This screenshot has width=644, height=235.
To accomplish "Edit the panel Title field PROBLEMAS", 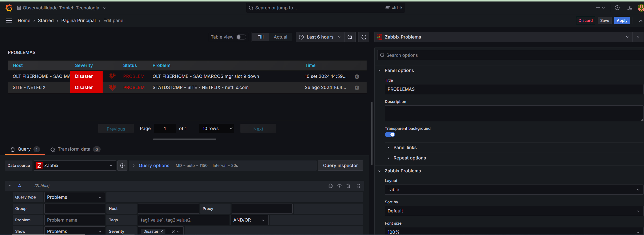I will coord(514,89).
